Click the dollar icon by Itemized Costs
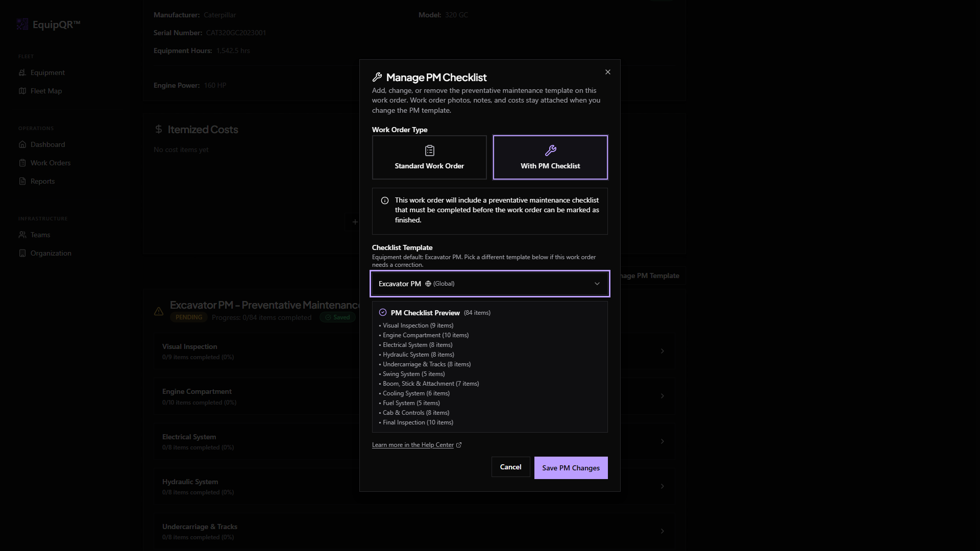 coord(159,130)
